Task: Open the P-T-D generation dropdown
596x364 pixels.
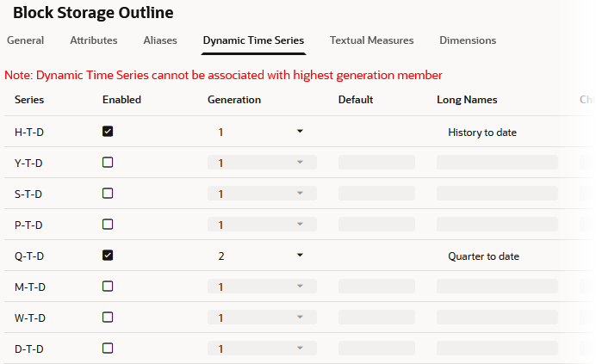Action: (262, 225)
